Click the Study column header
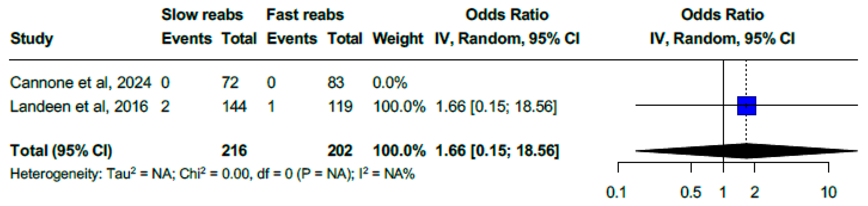 (32, 39)
